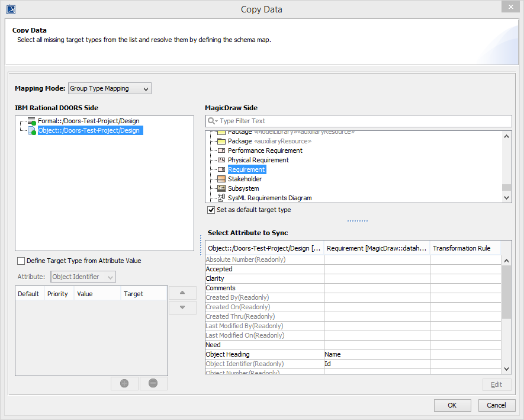Select Formal::/Doors-Test-Project/Design in the tree

(88, 121)
